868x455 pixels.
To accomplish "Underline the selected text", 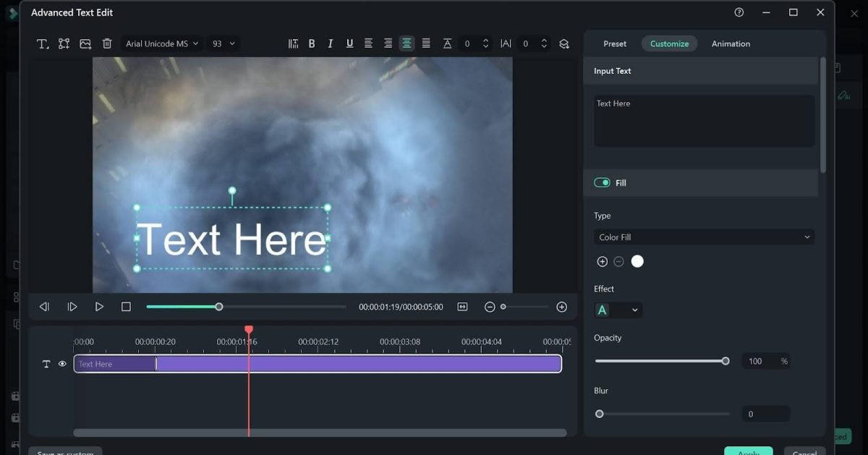I will [x=349, y=43].
